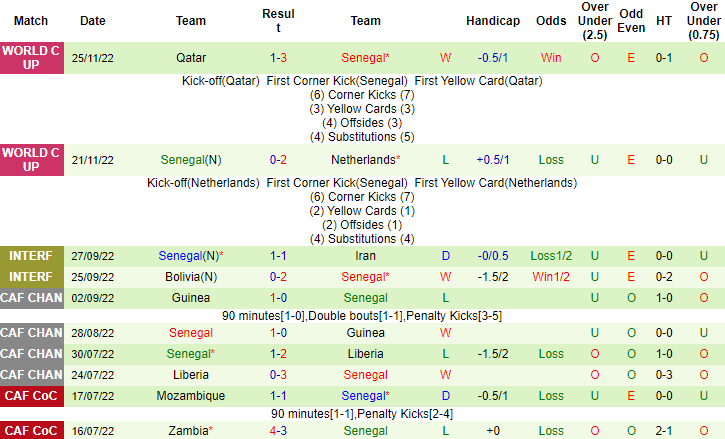Open the Liberia team on 30/07/22 row

365,353
